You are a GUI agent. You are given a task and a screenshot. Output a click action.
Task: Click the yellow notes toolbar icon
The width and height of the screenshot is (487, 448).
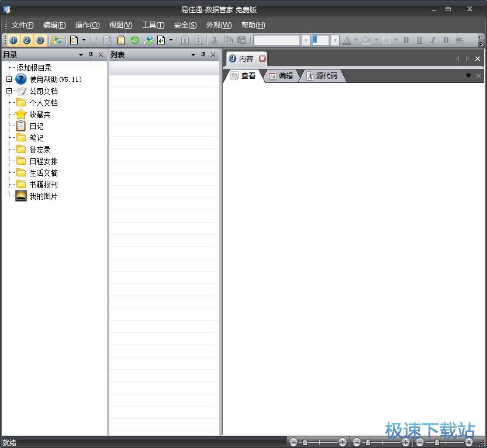click(x=122, y=40)
